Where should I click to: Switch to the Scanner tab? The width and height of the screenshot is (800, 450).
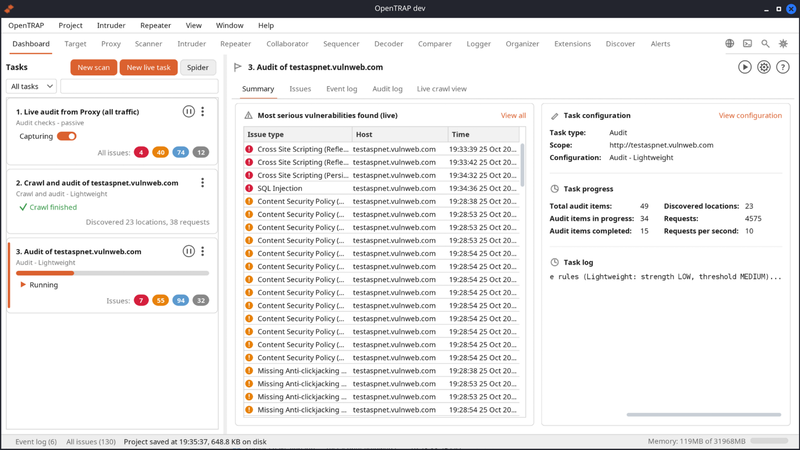[148, 44]
